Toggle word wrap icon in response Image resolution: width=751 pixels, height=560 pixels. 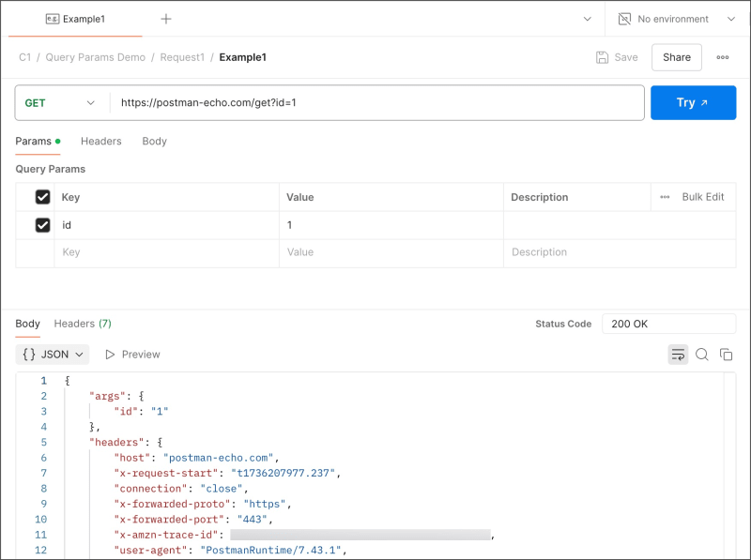(678, 355)
